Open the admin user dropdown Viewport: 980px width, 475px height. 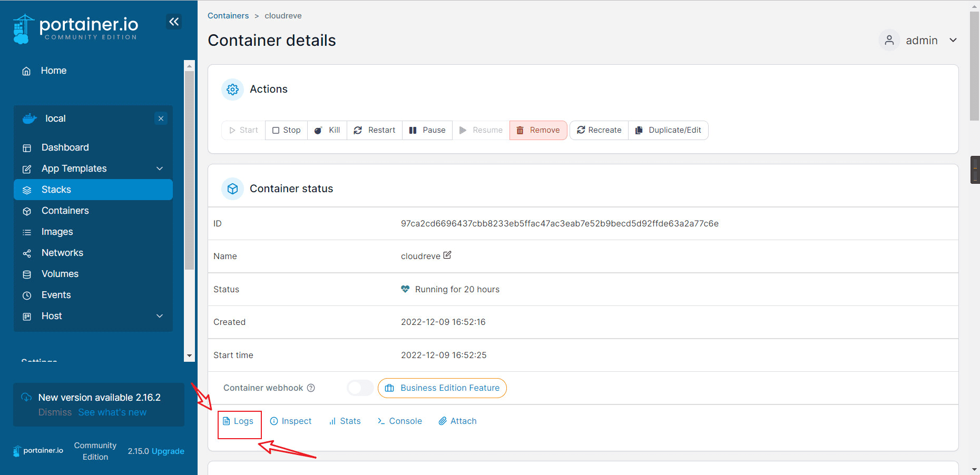pos(918,41)
